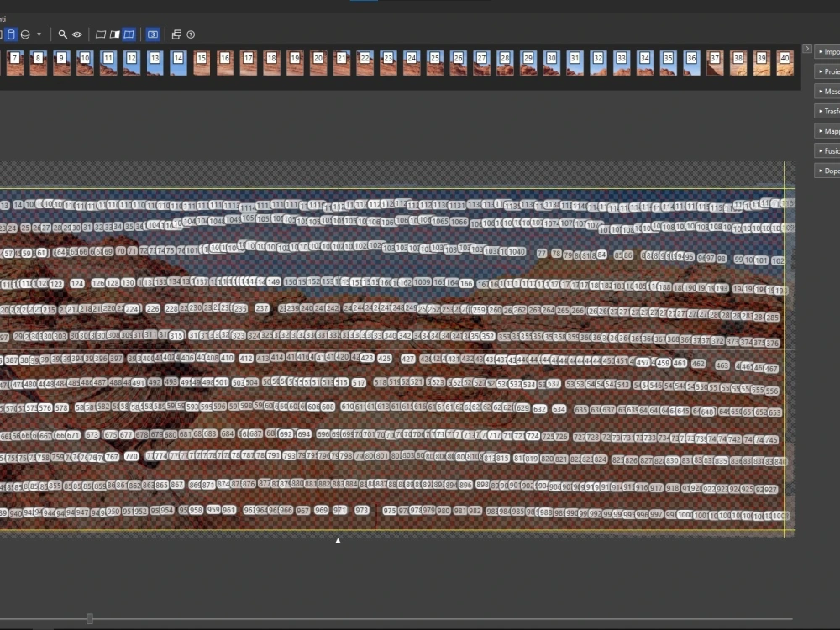The width and height of the screenshot is (840, 630).
Task: Select source image thumbnail 8
Action: point(38,63)
